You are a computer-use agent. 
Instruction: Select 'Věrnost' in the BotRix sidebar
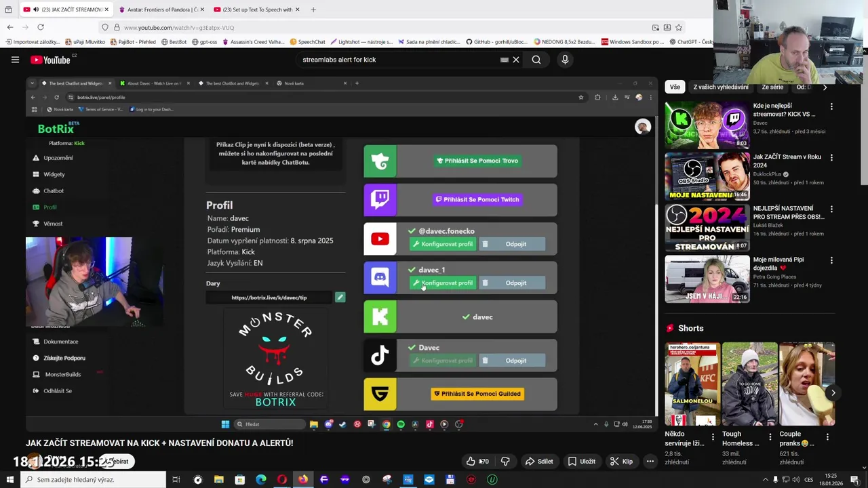pyautogui.click(x=53, y=224)
